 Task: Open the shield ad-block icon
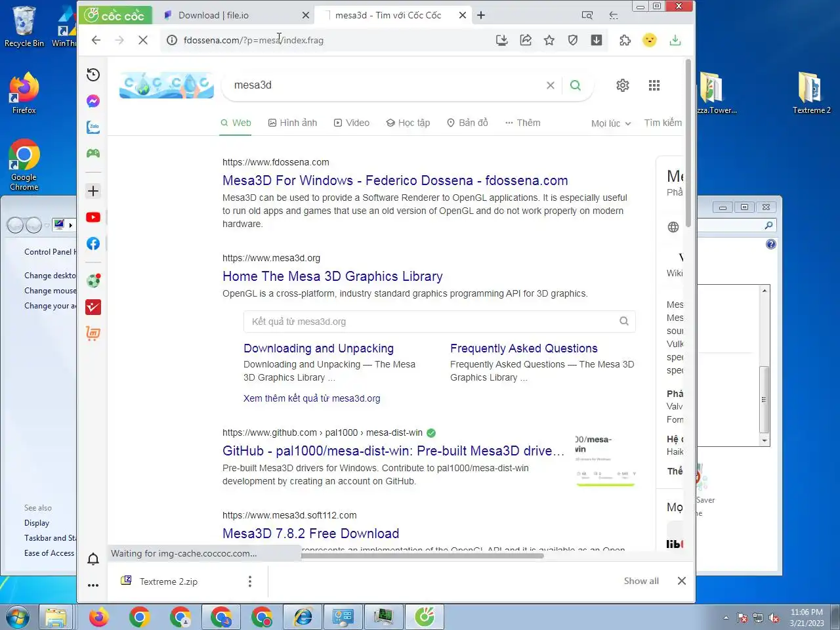[573, 40]
